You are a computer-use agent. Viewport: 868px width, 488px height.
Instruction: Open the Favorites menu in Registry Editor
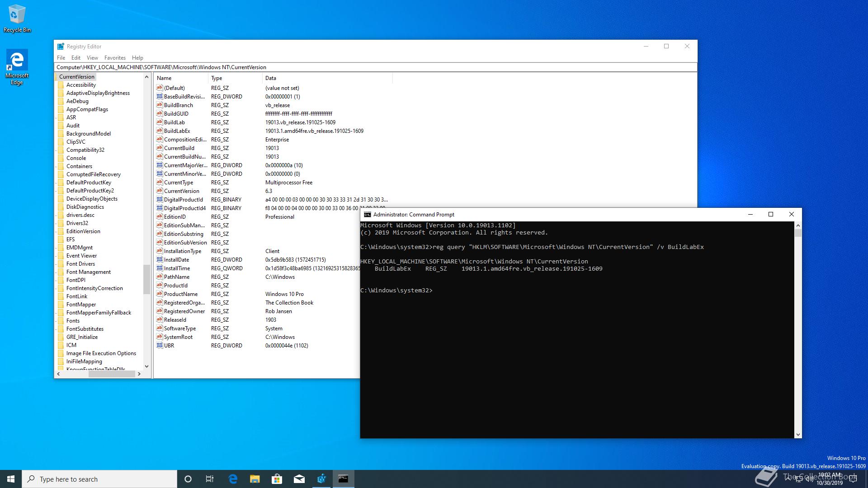pos(115,57)
